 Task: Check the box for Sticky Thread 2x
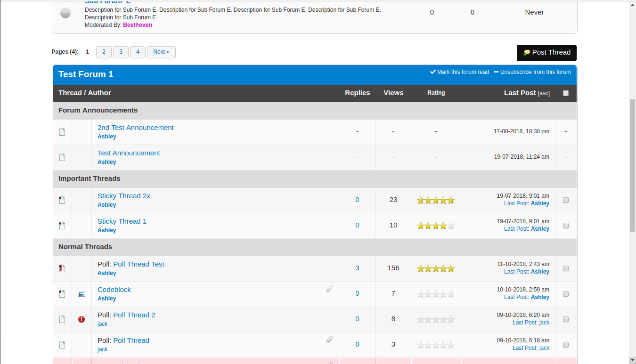coord(566,200)
